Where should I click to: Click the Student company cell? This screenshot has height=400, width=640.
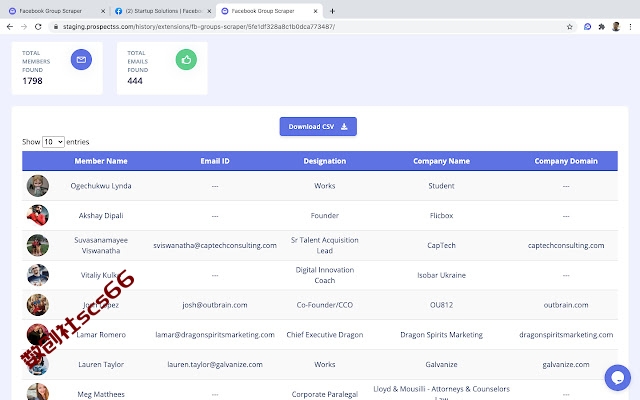[x=441, y=186]
